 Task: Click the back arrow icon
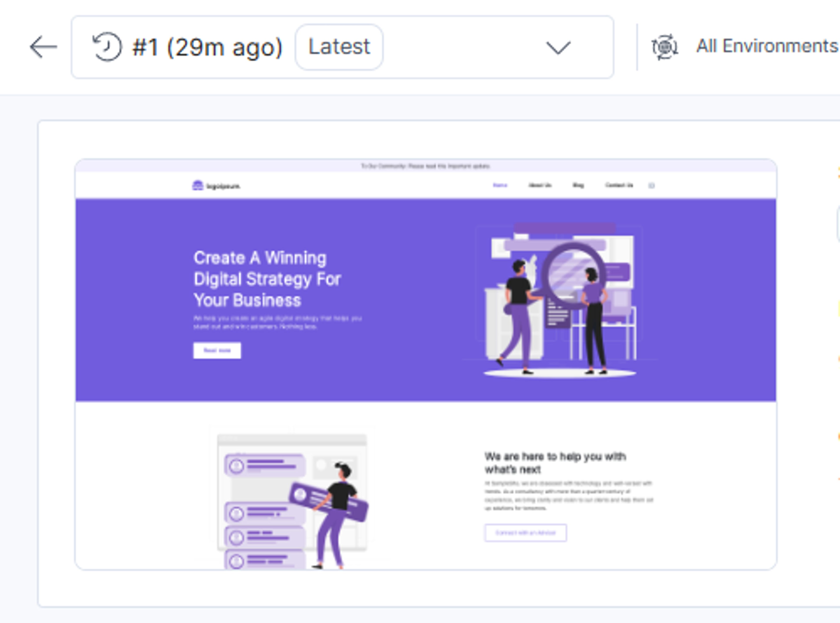(x=43, y=47)
